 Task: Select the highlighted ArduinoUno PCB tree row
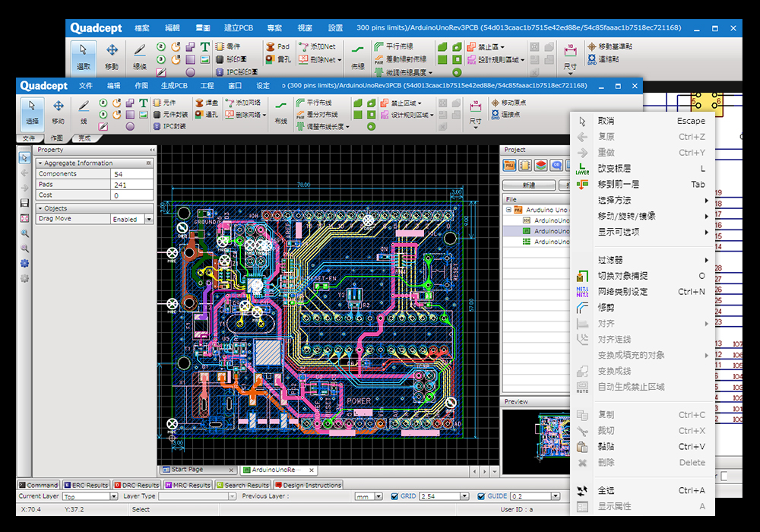point(537,231)
